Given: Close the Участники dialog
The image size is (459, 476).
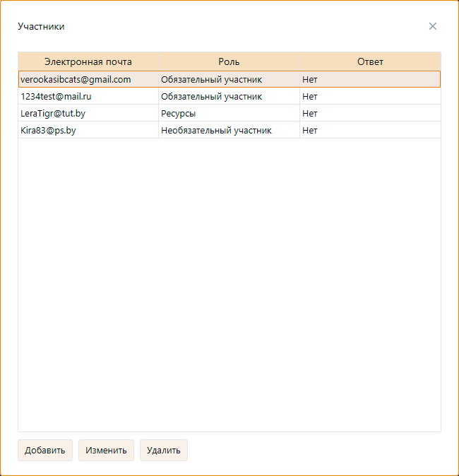Looking at the screenshot, I should (x=433, y=26).
